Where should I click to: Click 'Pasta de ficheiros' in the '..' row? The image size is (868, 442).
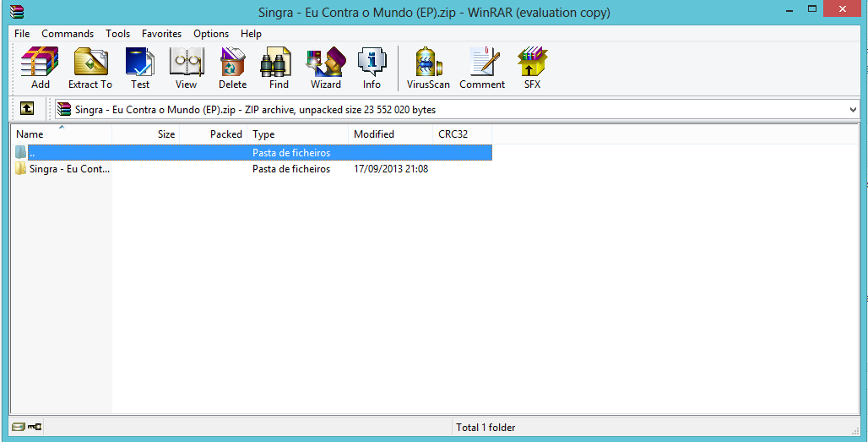tap(291, 152)
